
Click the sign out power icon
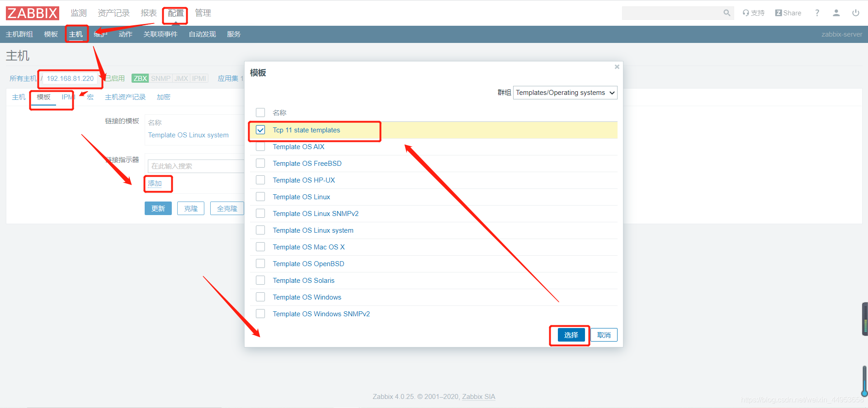point(856,13)
